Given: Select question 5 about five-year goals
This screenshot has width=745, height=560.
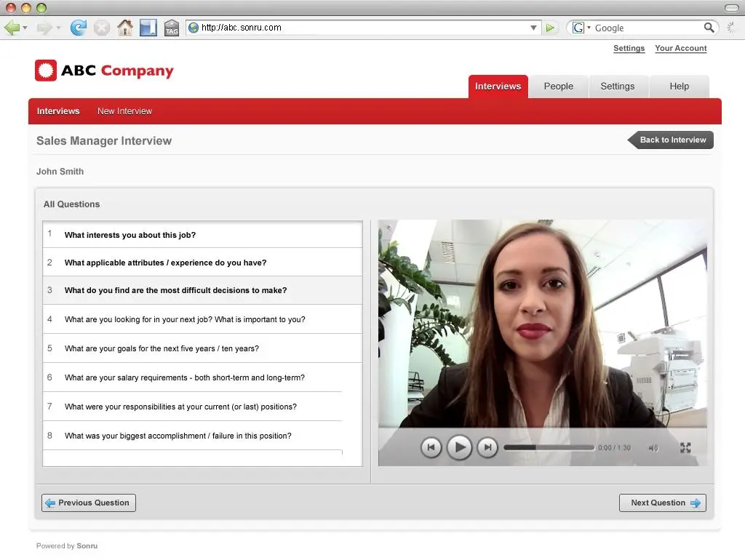Looking at the screenshot, I should click(162, 348).
